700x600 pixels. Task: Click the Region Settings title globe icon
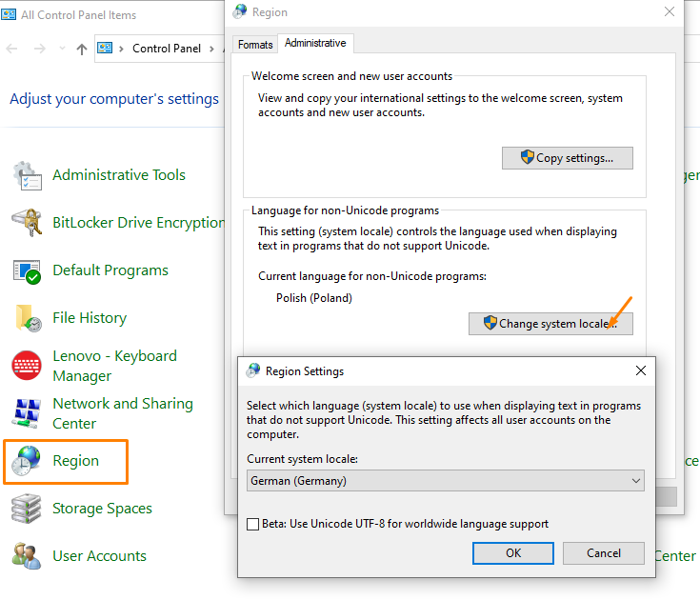click(253, 370)
